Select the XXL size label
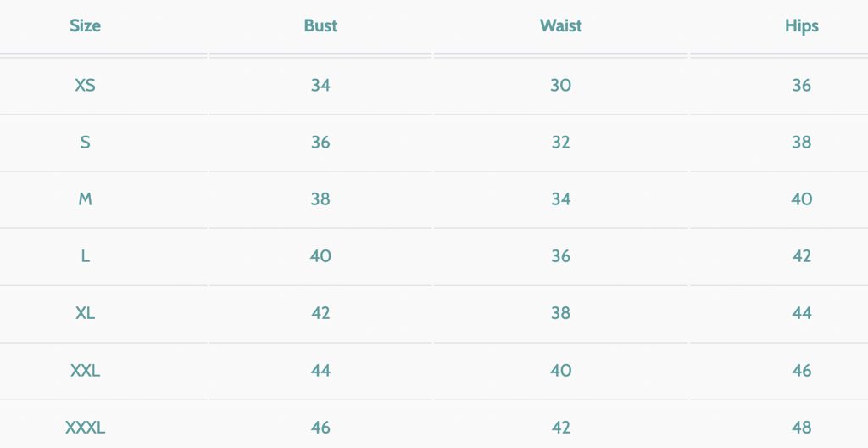868x448 pixels. (x=85, y=371)
